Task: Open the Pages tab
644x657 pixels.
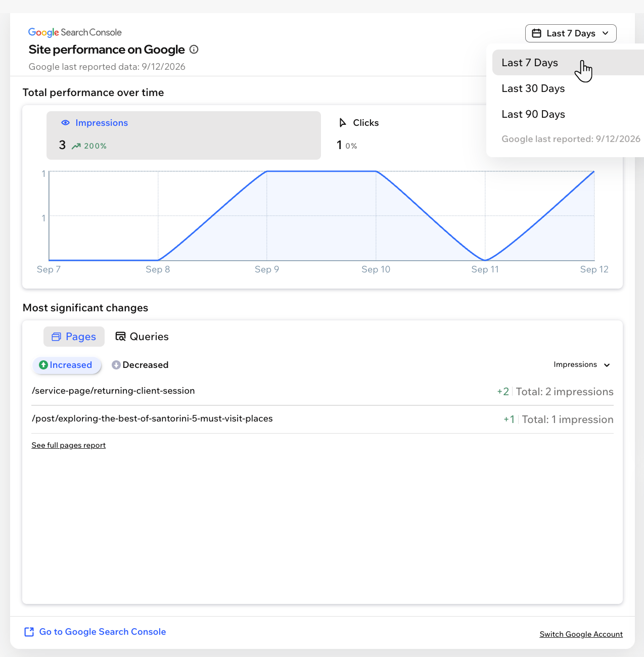Action: tap(74, 337)
